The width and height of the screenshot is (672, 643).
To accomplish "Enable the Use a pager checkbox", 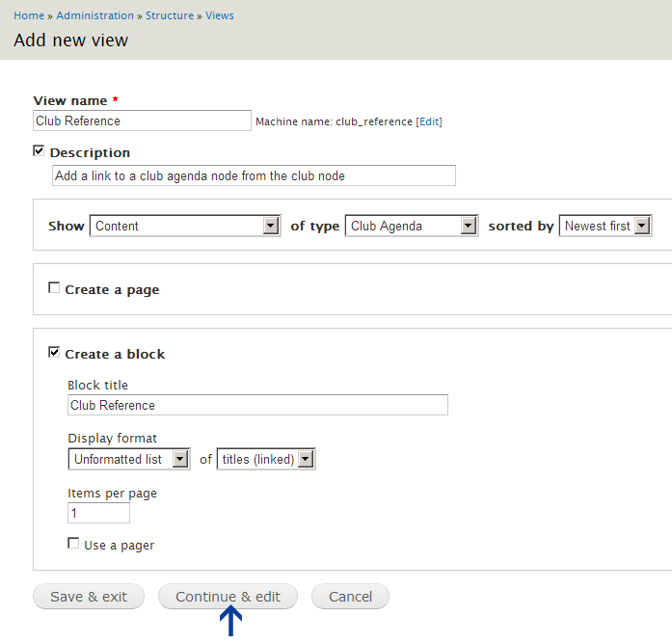I will pyautogui.click(x=73, y=544).
